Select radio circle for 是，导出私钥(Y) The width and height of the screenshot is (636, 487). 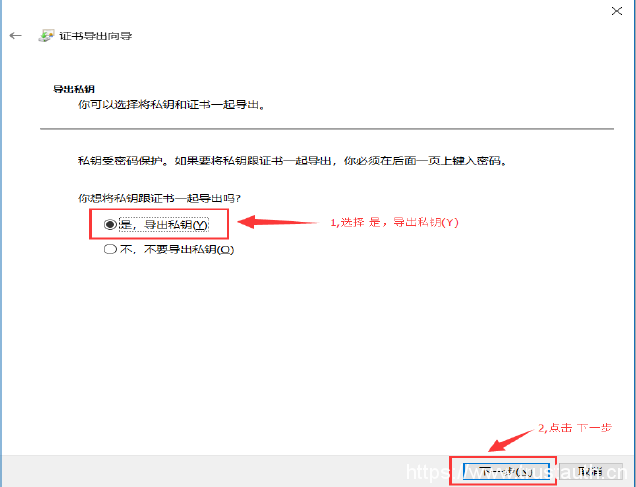point(110,224)
